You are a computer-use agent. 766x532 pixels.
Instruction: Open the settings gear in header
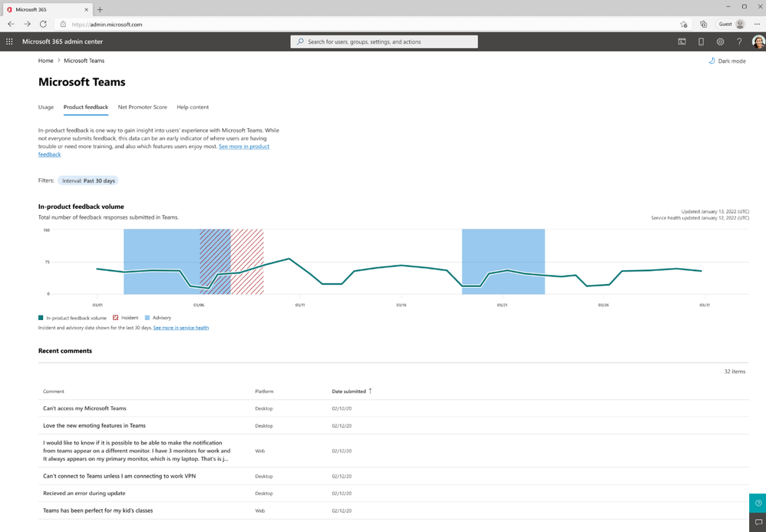720,41
